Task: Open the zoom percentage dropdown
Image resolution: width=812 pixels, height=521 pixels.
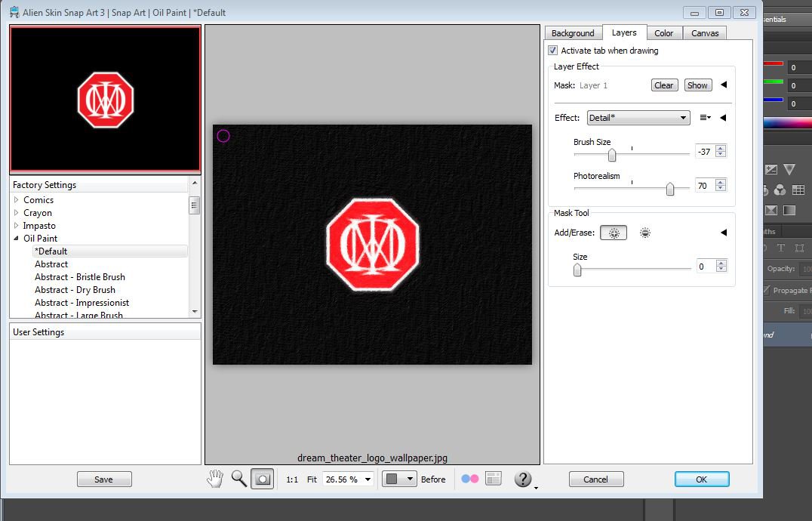Action: coord(368,479)
